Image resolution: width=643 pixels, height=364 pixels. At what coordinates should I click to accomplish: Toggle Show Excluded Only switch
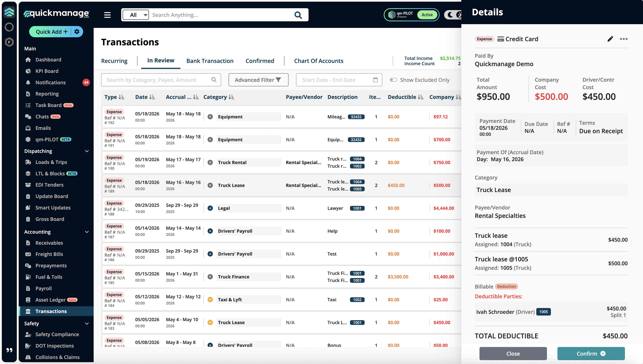click(393, 80)
